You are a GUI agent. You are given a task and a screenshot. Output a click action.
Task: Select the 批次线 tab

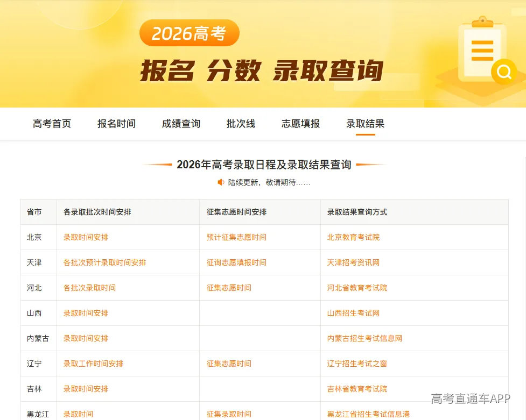click(x=241, y=124)
